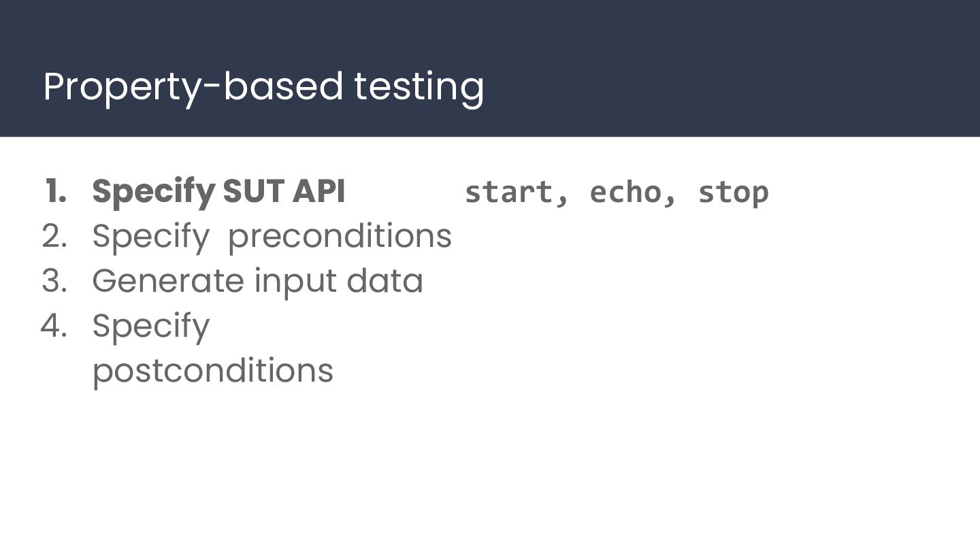Click the word "preconditions" in item two
Screen dimensions: 980x551
pyautogui.click(x=340, y=237)
